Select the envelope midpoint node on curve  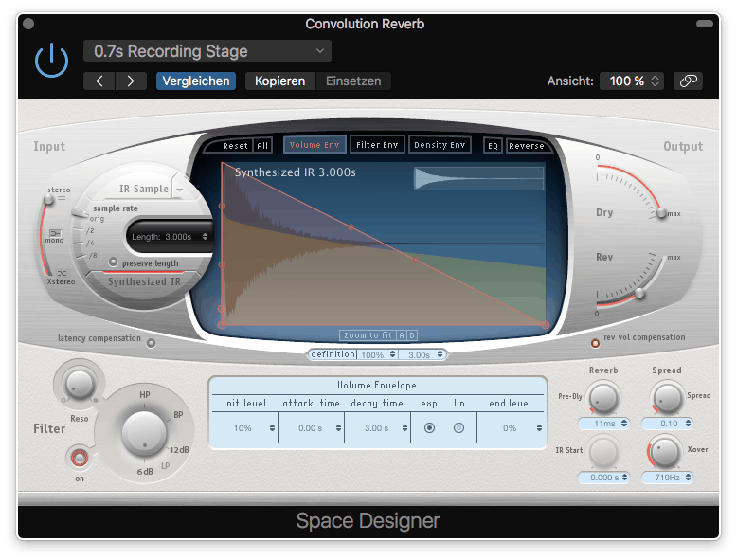coord(351,227)
